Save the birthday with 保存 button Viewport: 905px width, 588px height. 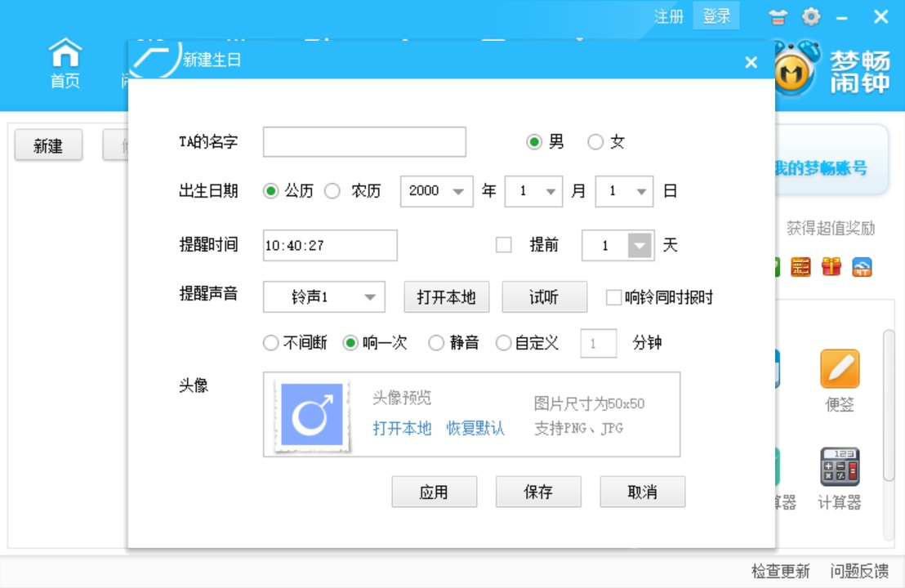coord(538,491)
